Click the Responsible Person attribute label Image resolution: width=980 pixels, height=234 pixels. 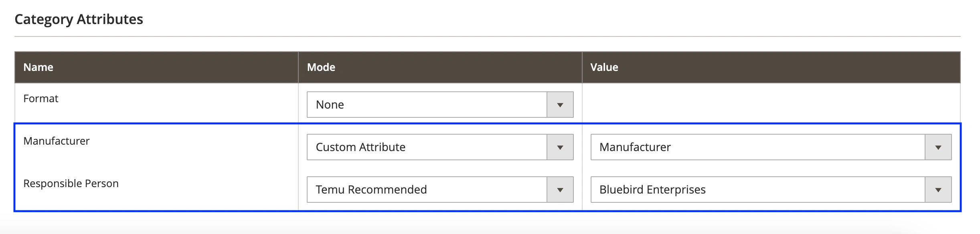coord(71,184)
